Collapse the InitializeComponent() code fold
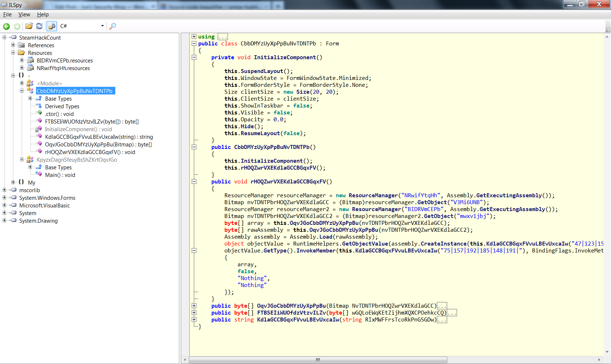Image resolution: width=611 pixels, height=364 pixels. pyautogui.click(x=194, y=57)
